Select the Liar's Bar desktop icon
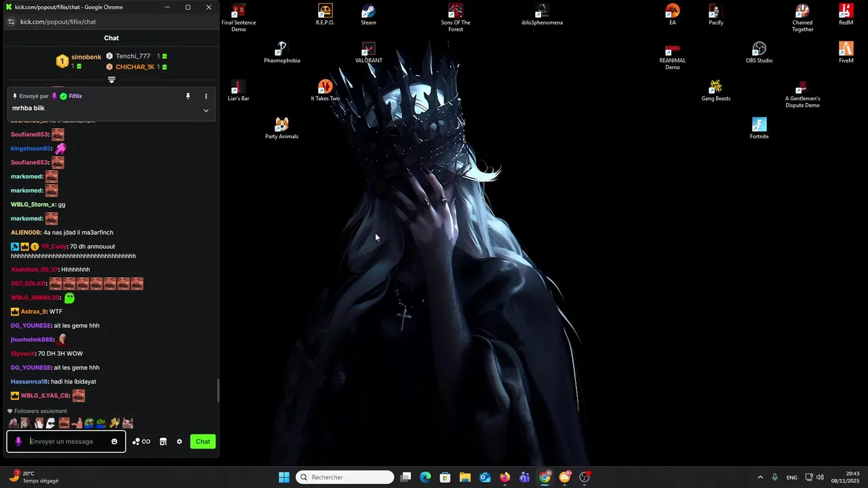Image resolution: width=868 pixels, height=488 pixels. tap(238, 91)
